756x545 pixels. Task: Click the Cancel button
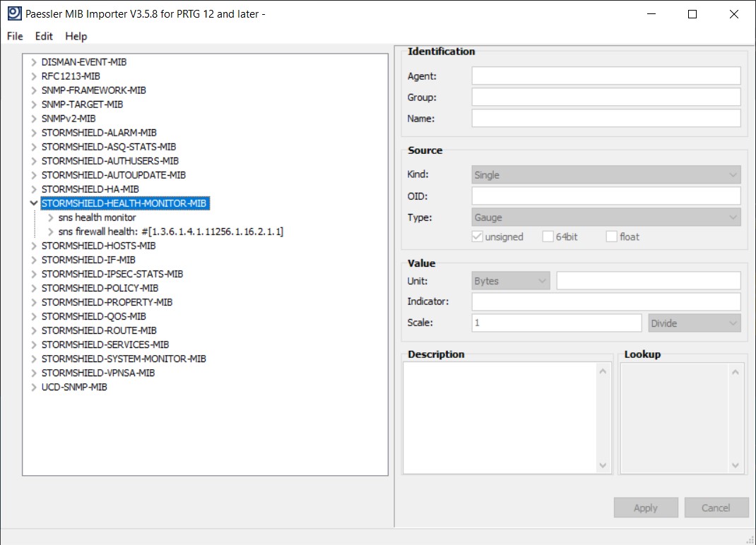click(715, 508)
